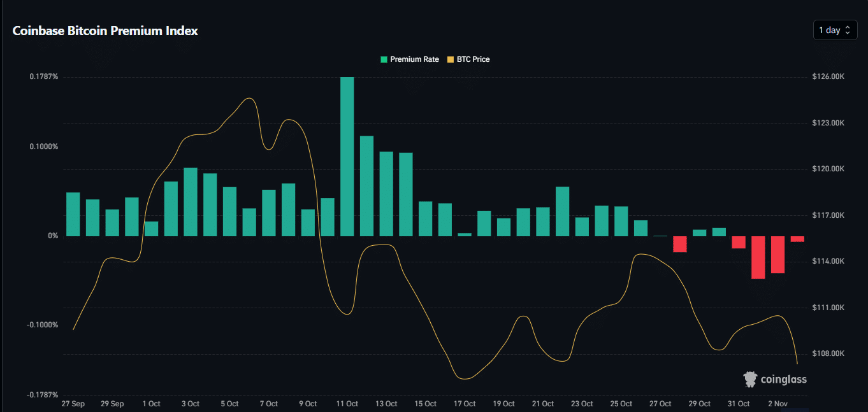Image resolution: width=868 pixels, height=412 pixels.
Task: Click the 11 Oct date axis label
Action: pyautogui.click(x=347, y=404)
